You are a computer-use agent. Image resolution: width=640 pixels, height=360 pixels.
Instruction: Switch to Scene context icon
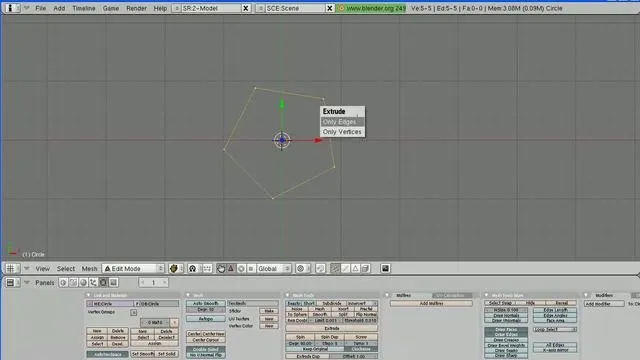point(113,282)
